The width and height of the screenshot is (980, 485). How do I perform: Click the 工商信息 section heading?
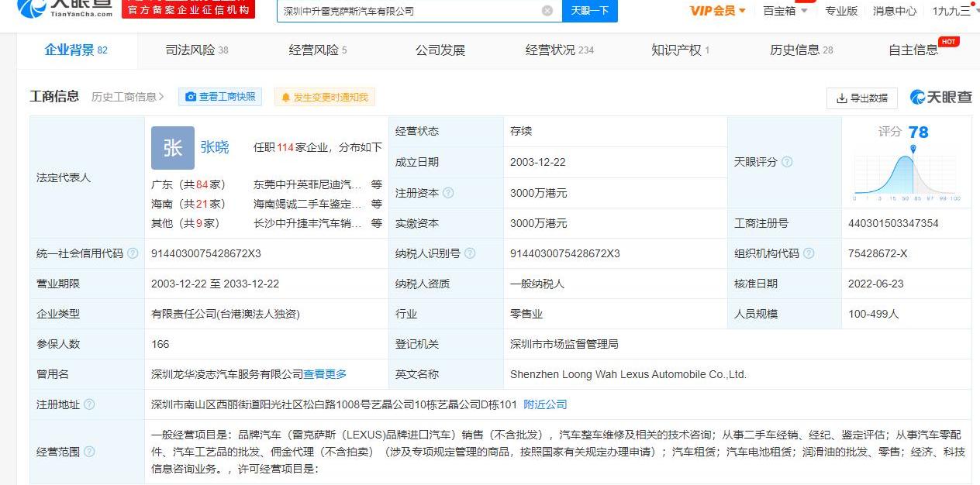(x=54, y=96)
